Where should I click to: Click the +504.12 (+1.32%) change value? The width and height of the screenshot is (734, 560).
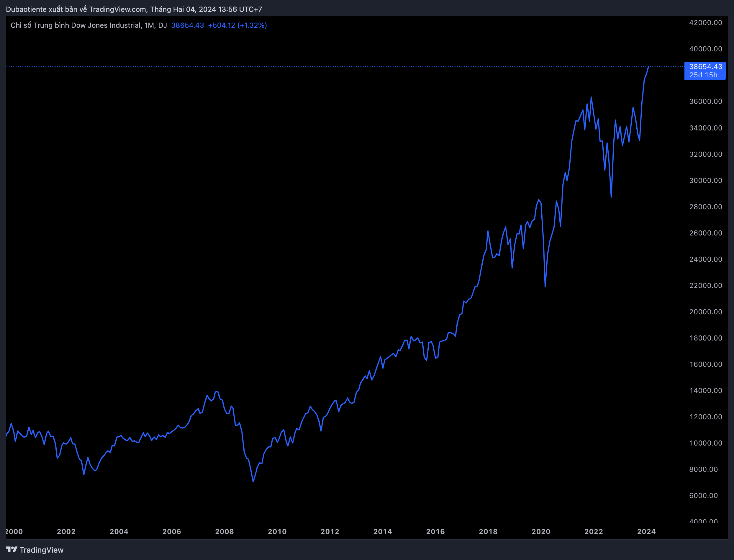(x=237, y=25)
